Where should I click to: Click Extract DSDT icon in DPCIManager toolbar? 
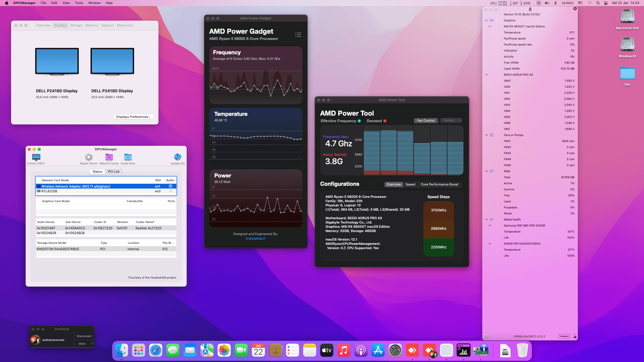pos(36,157)
